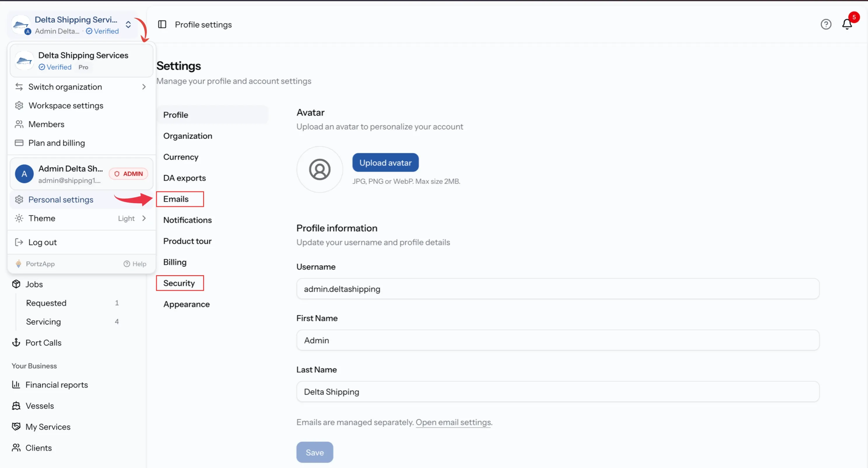Select Workspace settings menu item
Viewport: 868px width, 468px height.
(81, 105)
